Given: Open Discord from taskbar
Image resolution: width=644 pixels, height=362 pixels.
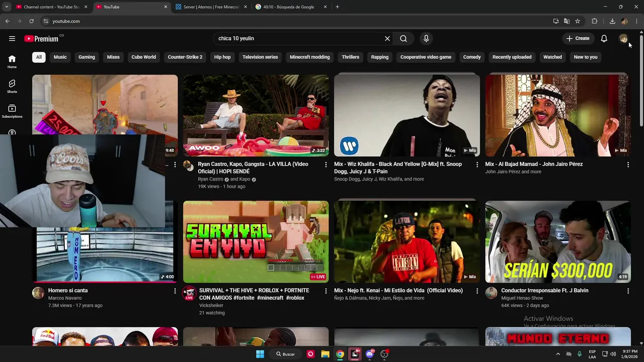Looking at the screenshot, I should tap(370, 354).
